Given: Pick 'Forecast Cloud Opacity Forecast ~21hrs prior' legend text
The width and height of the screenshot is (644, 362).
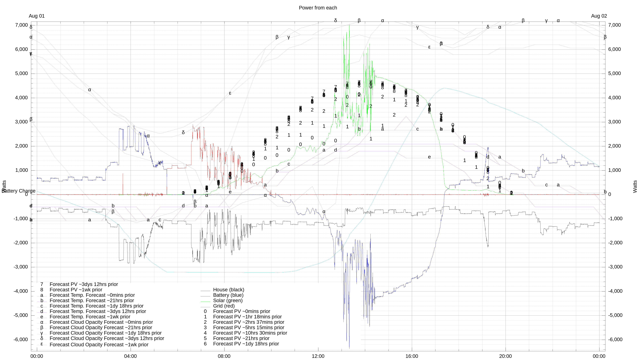Looking at the screenshot, I should pos(101,328).
